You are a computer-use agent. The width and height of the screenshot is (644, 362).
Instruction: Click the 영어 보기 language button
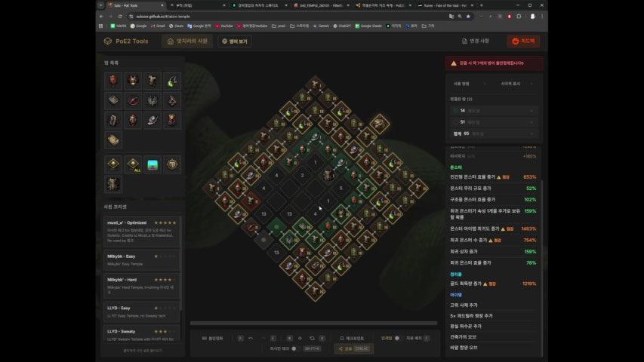(x=235, y=41)
